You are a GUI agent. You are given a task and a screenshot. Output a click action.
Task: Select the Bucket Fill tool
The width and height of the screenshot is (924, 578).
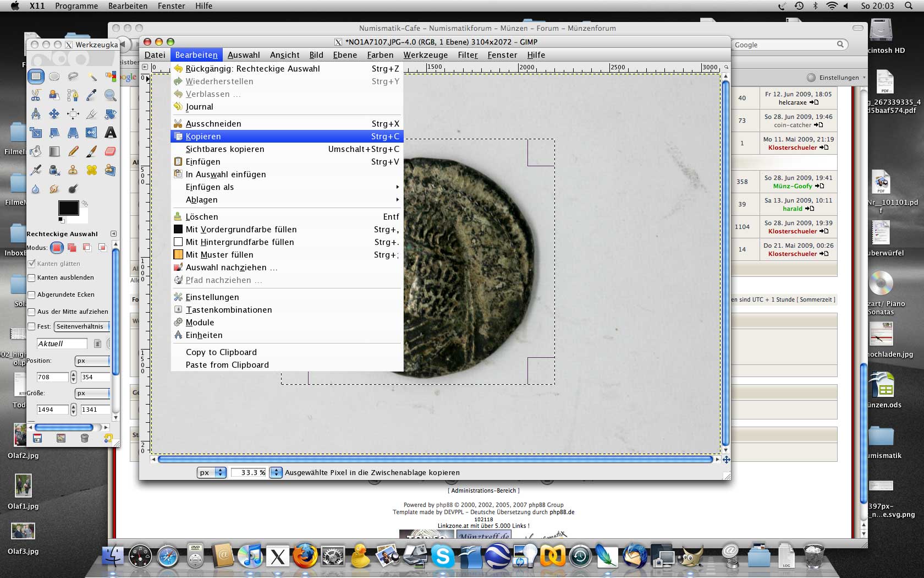(36, 151)
